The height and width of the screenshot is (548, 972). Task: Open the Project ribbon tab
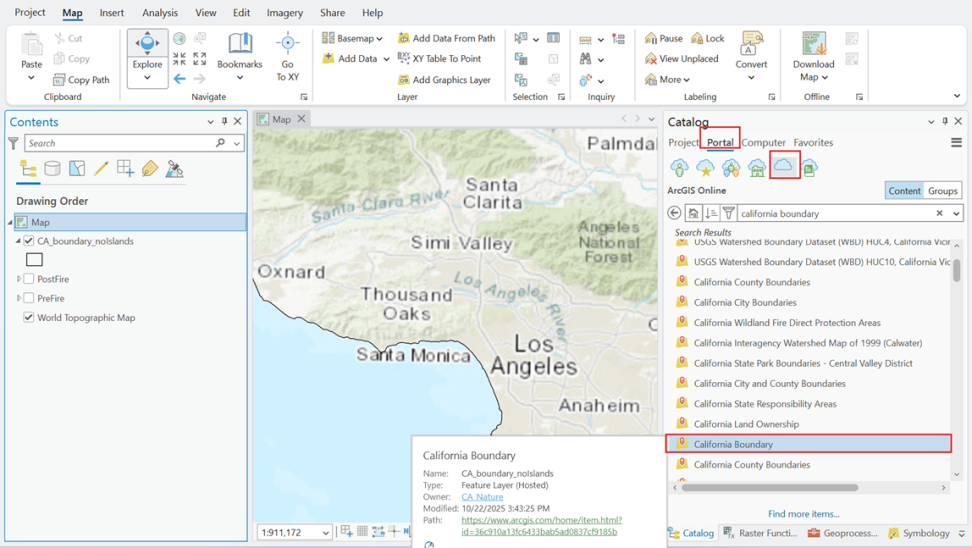(30, 12)
